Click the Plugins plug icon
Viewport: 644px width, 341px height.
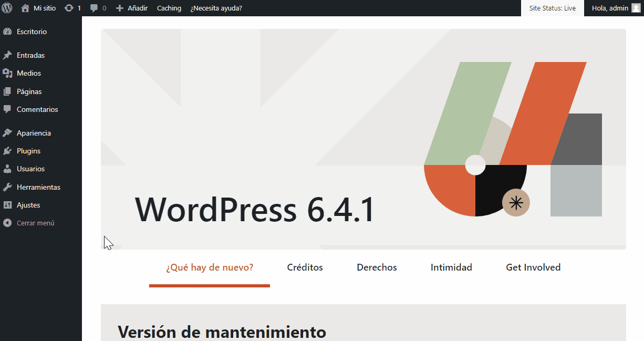(7, 151)
